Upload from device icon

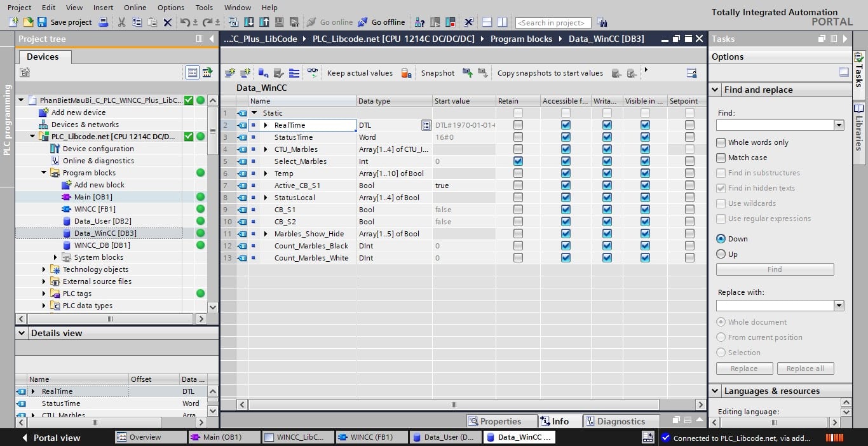pyautogui.click(x=264, y=22)
